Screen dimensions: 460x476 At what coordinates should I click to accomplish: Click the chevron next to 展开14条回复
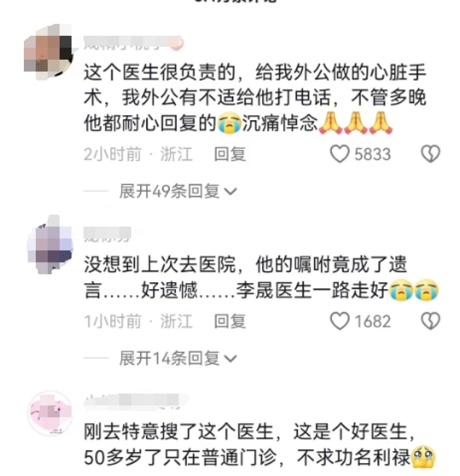click(x=230, y=359)
